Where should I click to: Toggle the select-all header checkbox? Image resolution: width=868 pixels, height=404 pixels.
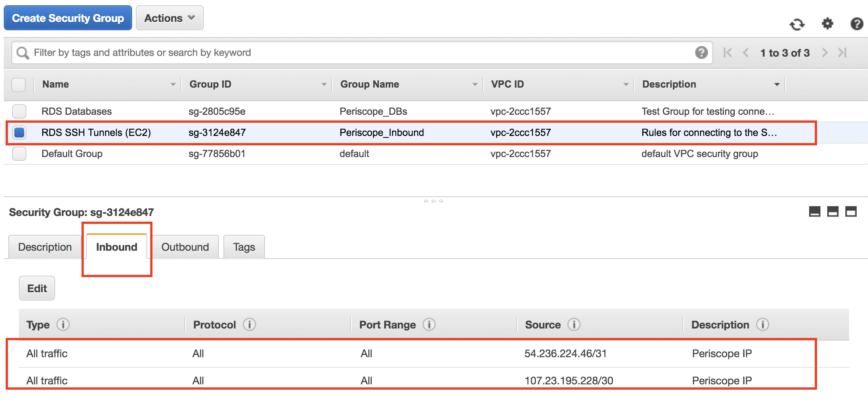click(18, 85)
